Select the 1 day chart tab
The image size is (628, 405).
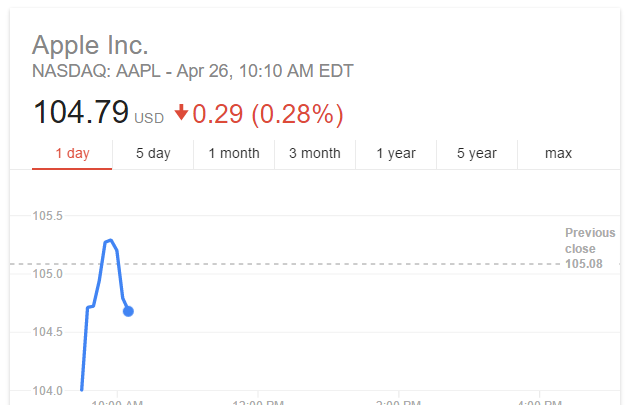72,154
